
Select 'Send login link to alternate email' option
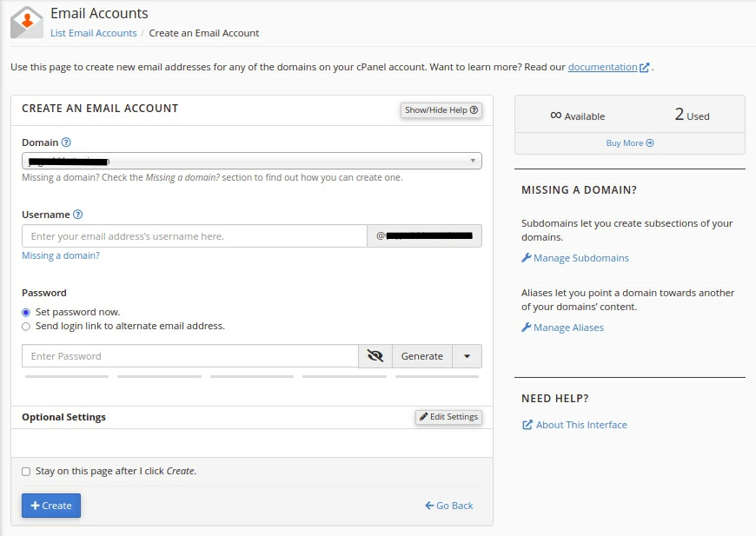coord(26,327)
